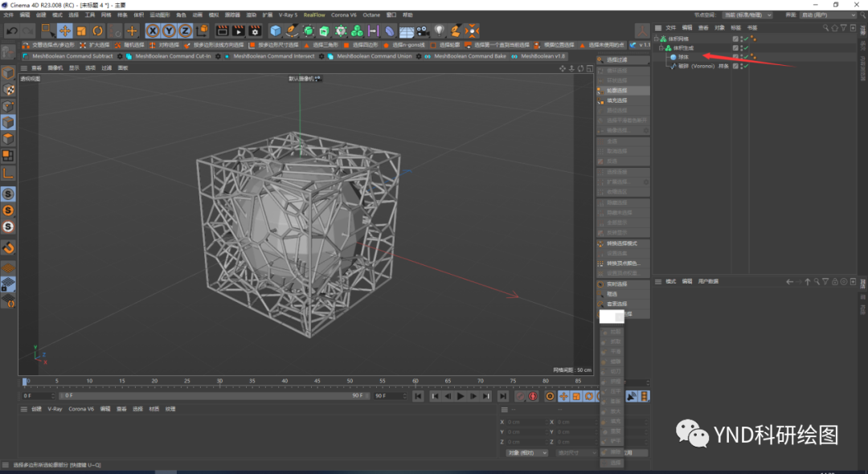This screenshot has width=868, height=474.
Task: Switch to Polygon mode in left sidebar
Action: click(x=8, y=138)
